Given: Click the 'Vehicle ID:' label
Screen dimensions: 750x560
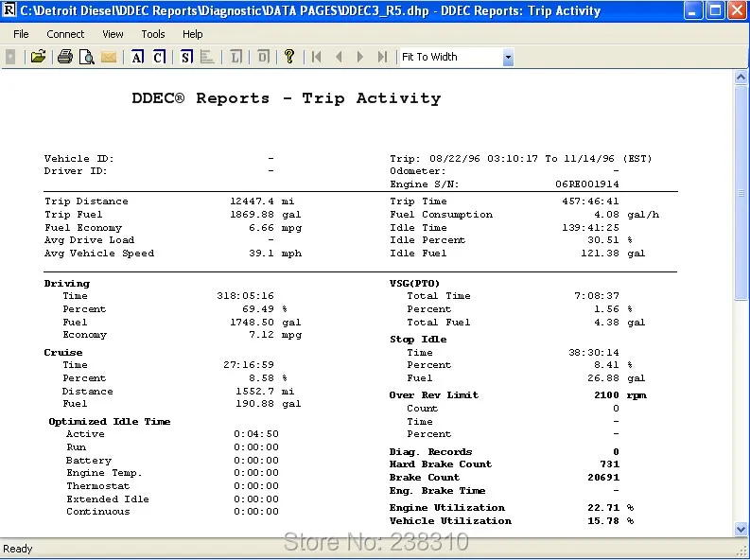Looking at the screenshot, I should point(78,159).
